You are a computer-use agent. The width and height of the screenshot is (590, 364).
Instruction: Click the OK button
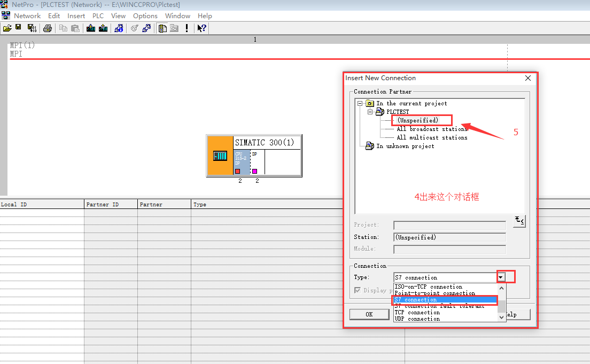(x=369, y=314)
